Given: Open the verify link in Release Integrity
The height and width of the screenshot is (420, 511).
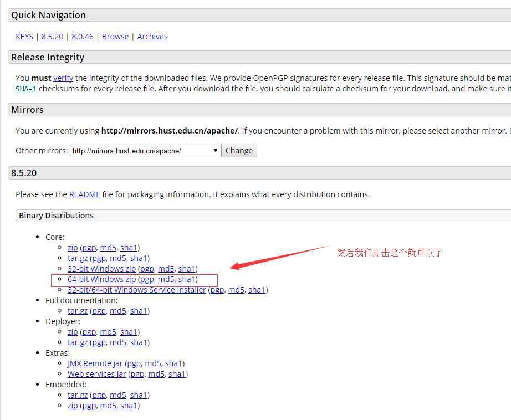Looking at the screenshot, I should pos(63,78).
